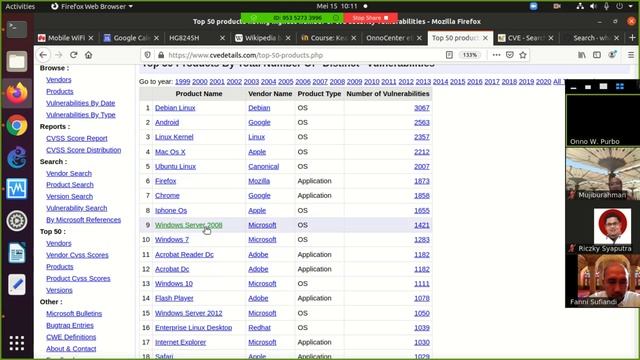Open Vendor Search link
This screenshot has height=360, width=640.
pyautogui.click(x=69, y=173)
